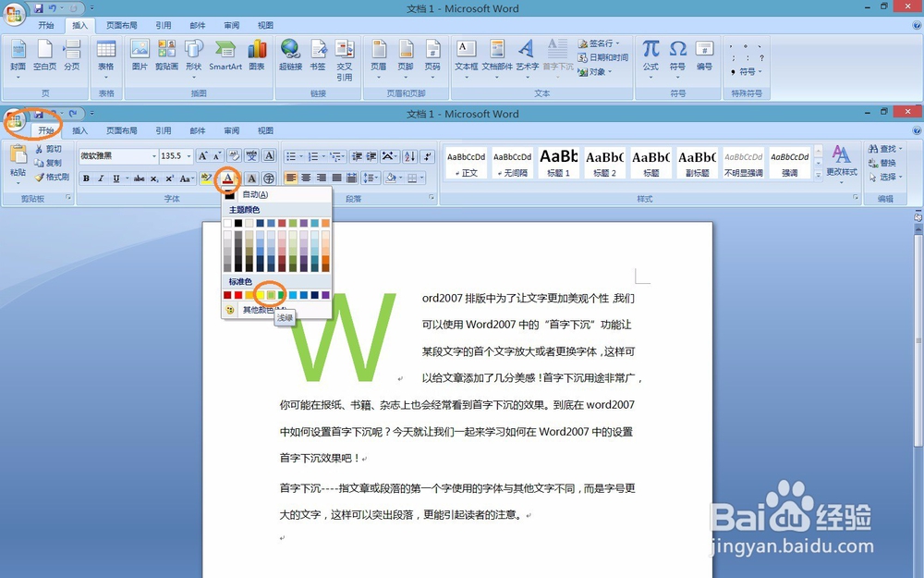Click the Office button in lower window
Image resolution: width=924 pixels, height=578 pixels.
pyautogui.click(x=15, y=121)
